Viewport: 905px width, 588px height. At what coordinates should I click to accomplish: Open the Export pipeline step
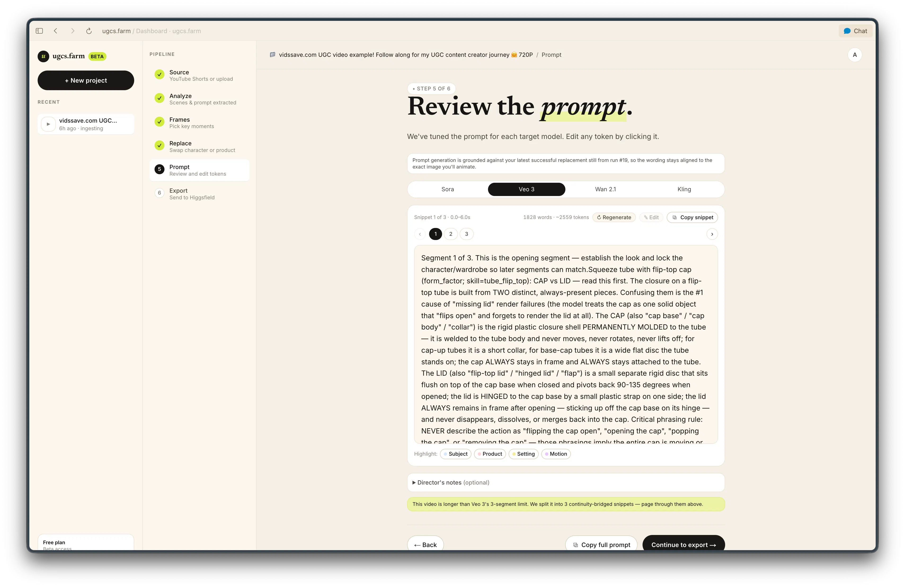pos(199,194)
